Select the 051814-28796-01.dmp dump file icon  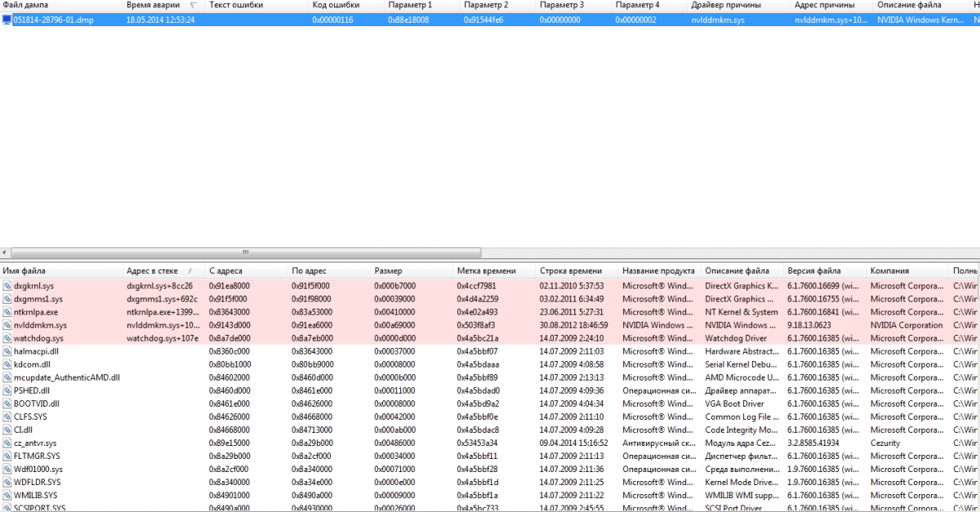[7, 18]
